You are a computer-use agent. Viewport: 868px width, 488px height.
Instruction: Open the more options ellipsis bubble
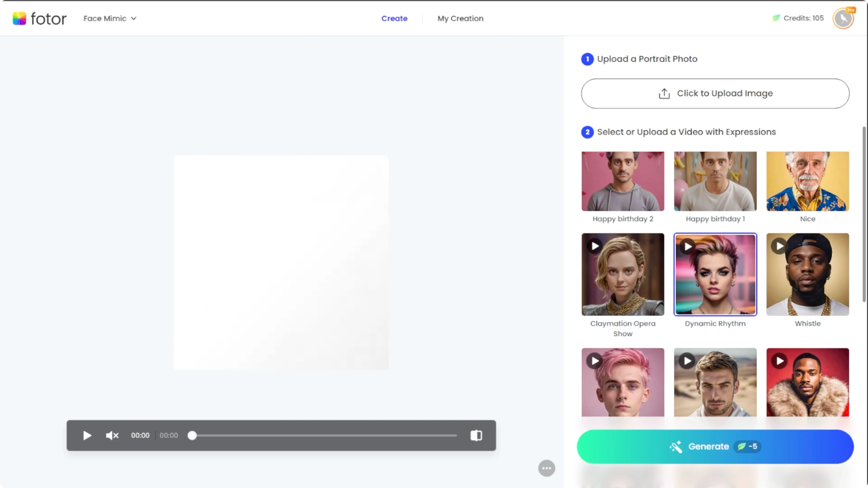pos(547,468)
